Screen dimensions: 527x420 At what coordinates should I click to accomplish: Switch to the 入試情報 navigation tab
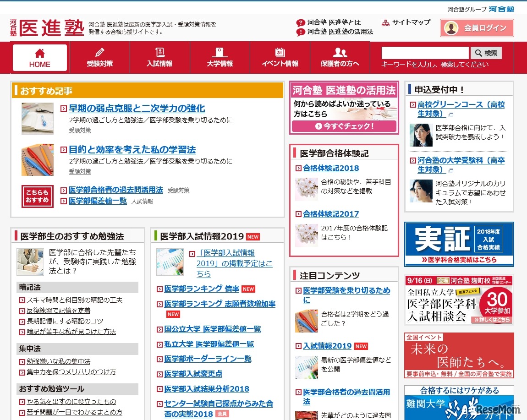pyautogui.click(x=159, y=57)
